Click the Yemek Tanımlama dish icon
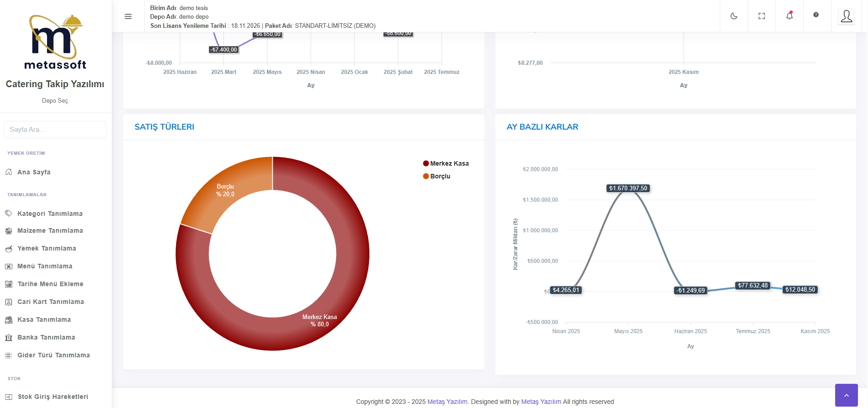The image size is (868, 408). (x=9, y=249)
